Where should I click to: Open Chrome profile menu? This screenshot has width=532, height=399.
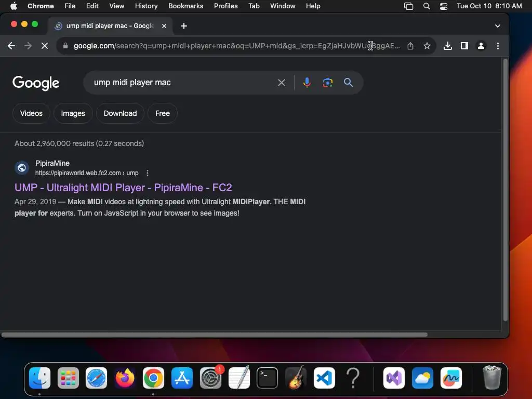click(481, 46)
